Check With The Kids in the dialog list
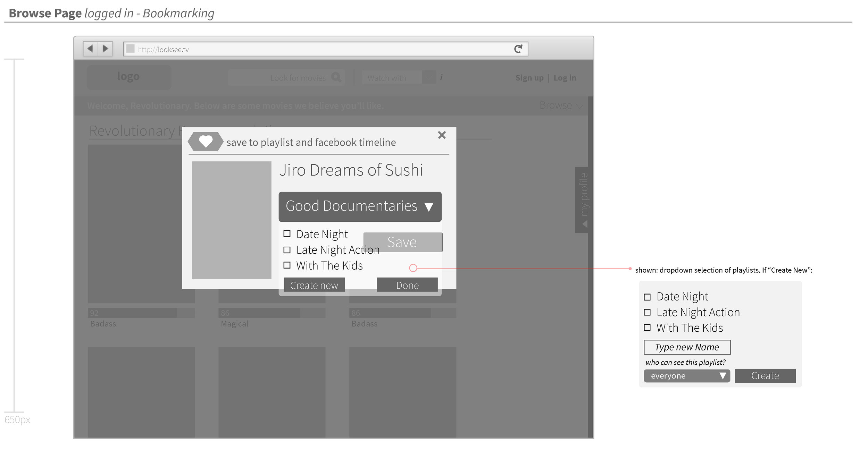The image size is (868, 450). tap(287, 265)
